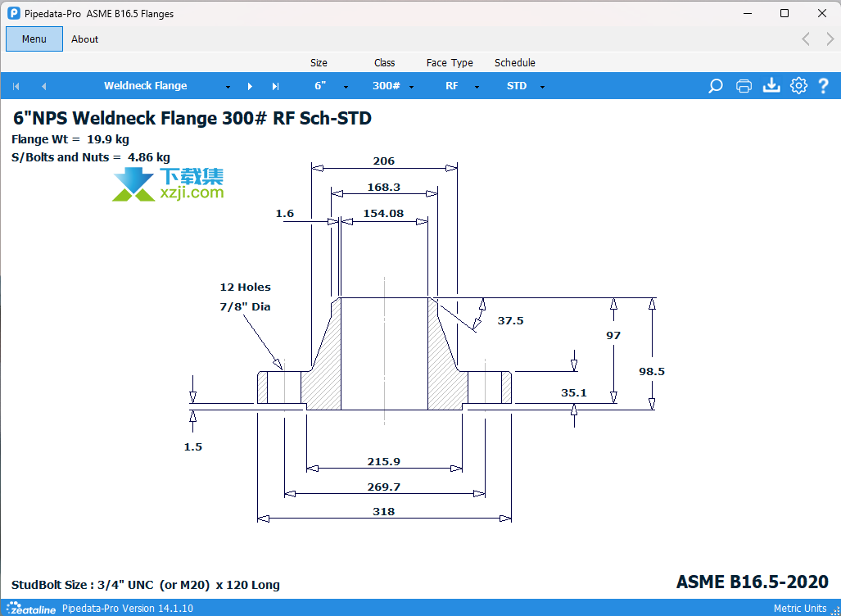Image resolution: width=841 pixels, height=616 pixels.
Task: Click the Schedule column label
Action: [x=515, y=63]
